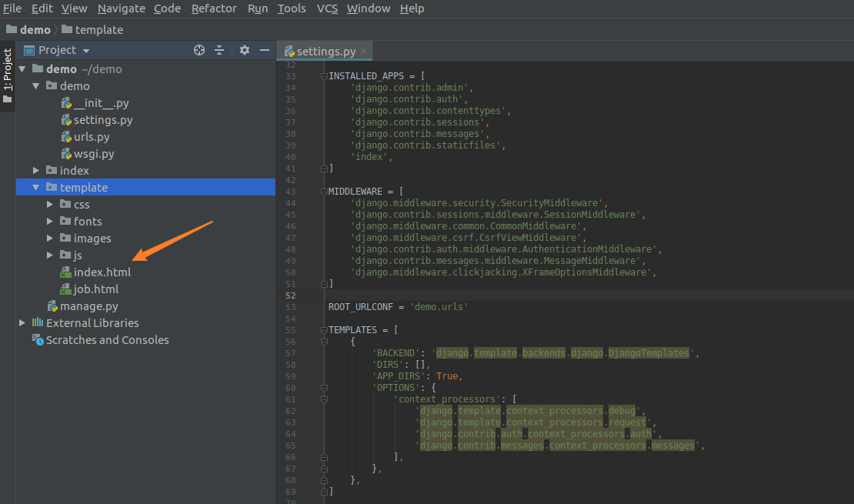Screen dimensions: 854x504
Task: Place cursor on 'index' in INSTALLED_APPS
Action: 372,157
